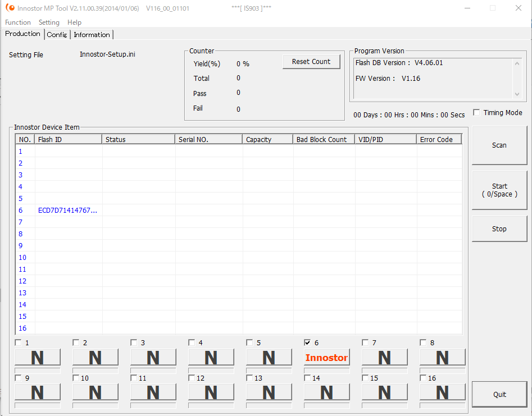Click the port 6 progress bar
The image size is (532, 416).
coord(327,371)
